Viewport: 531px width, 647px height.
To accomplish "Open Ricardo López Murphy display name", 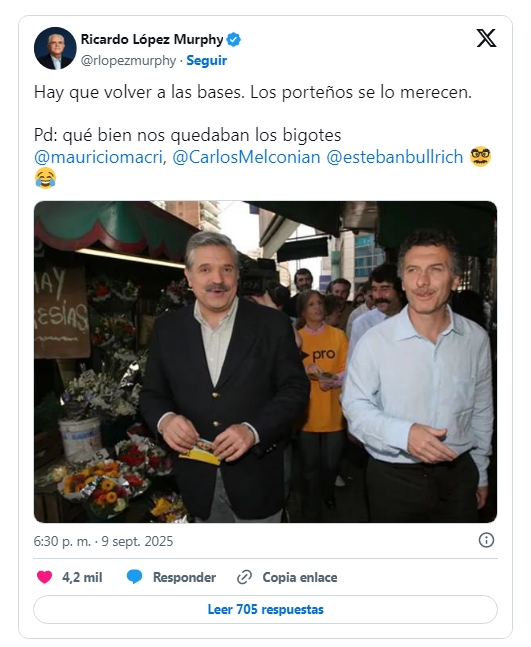I will pyautogui.click(x=152, y=40).
